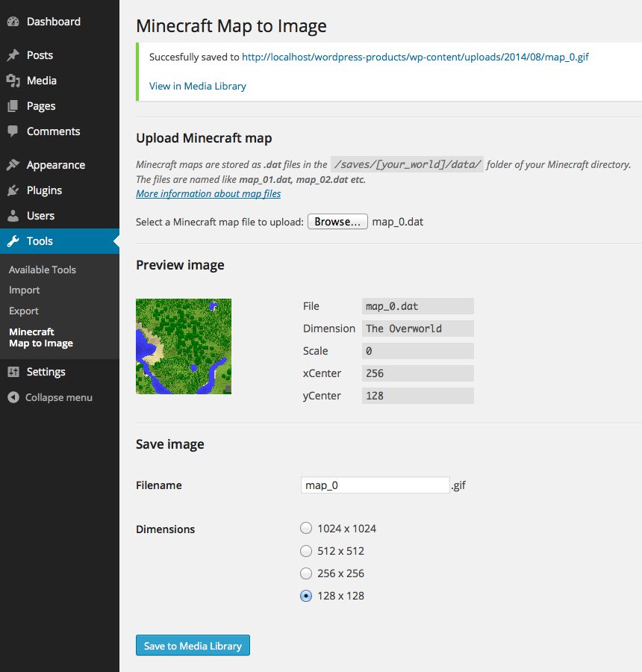Open the Dashboard menu item
The image size is (642, 672).
(54, 22)
